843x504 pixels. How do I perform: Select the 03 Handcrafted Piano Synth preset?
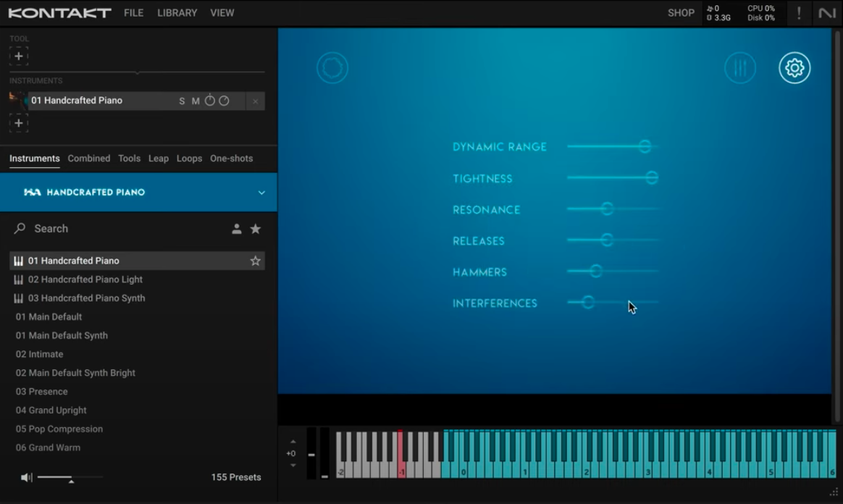click(x=137, y=298)
